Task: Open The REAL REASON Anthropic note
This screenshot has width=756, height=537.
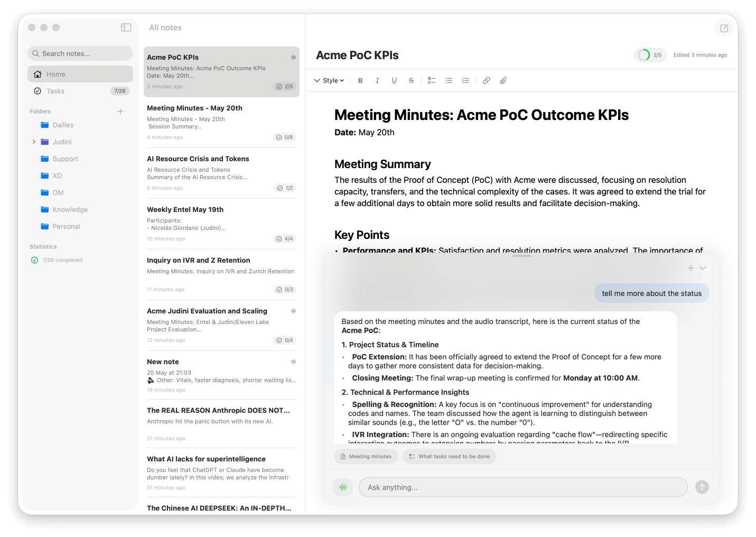Action: 221,424
